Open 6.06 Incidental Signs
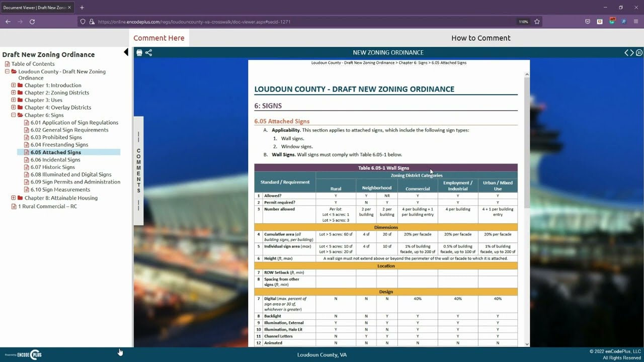The width and height of the screenshot is (644, 362). pos(55,160)
